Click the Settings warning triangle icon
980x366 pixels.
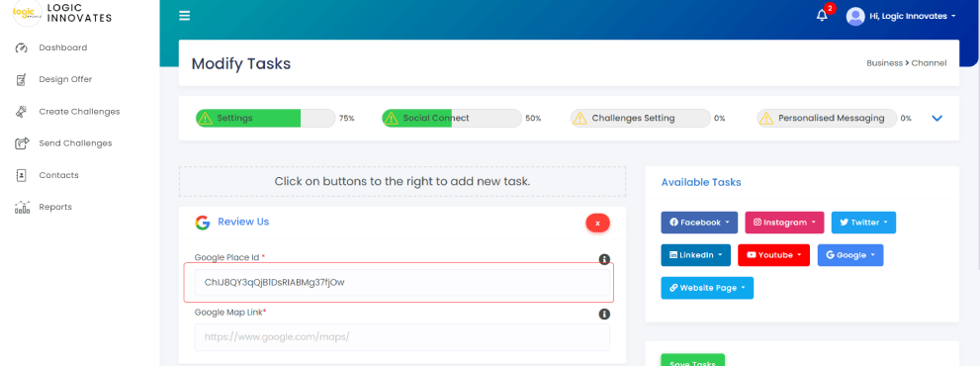[x=205, y=118]
